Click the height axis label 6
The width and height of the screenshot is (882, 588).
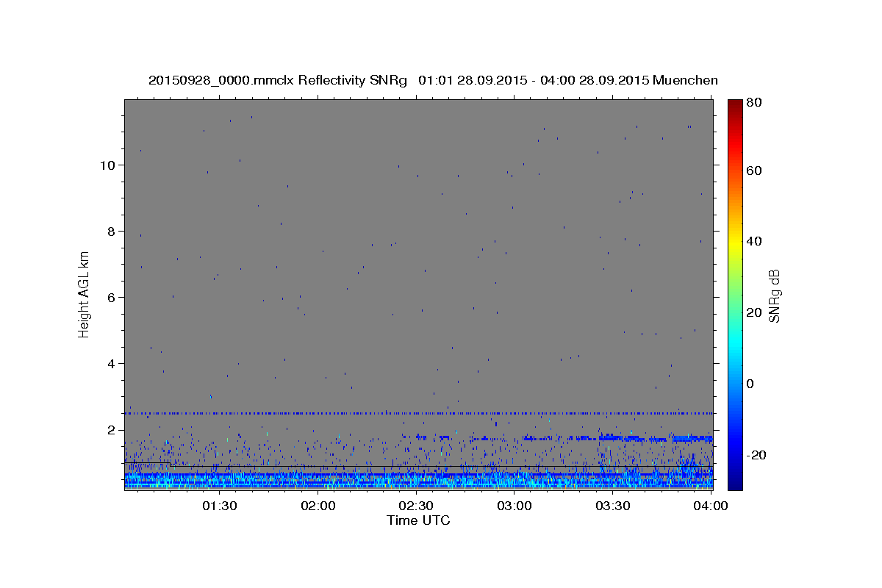(110, 298)
